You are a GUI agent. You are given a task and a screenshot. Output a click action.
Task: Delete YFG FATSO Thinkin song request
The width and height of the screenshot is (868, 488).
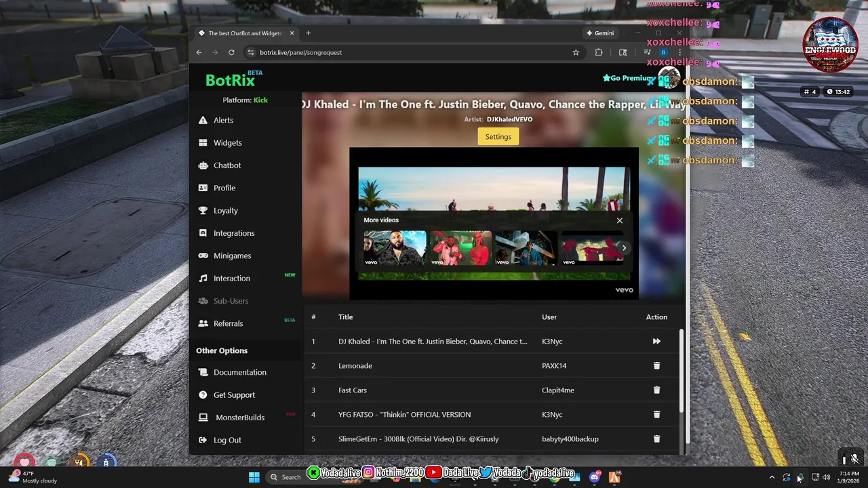(x=656, y=414)
